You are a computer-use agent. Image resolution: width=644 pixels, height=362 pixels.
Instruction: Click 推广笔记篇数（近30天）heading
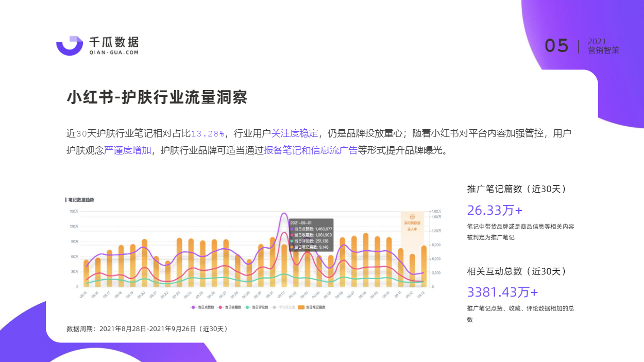pyautogui.click(x=518, y=189)
